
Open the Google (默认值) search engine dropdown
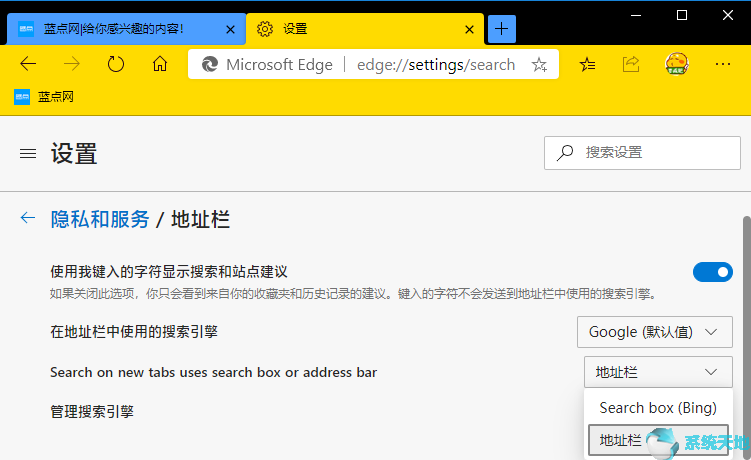tap(655, 332)
